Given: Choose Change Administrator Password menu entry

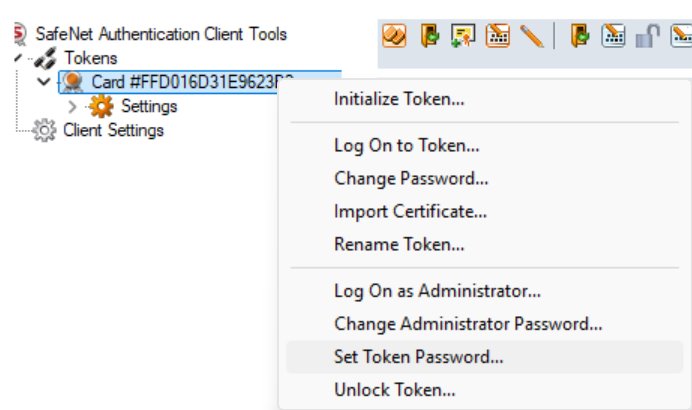Looking at the screenshot, I should (485, 324).
